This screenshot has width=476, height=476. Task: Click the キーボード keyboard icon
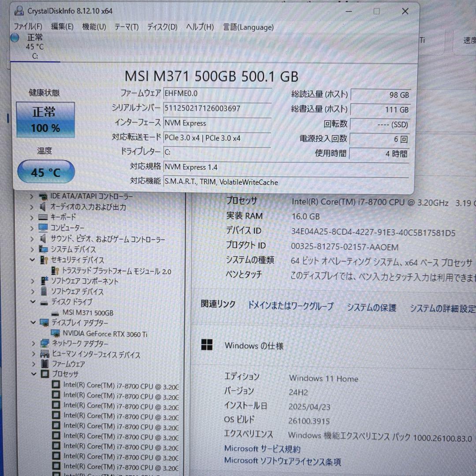(43, 217)
